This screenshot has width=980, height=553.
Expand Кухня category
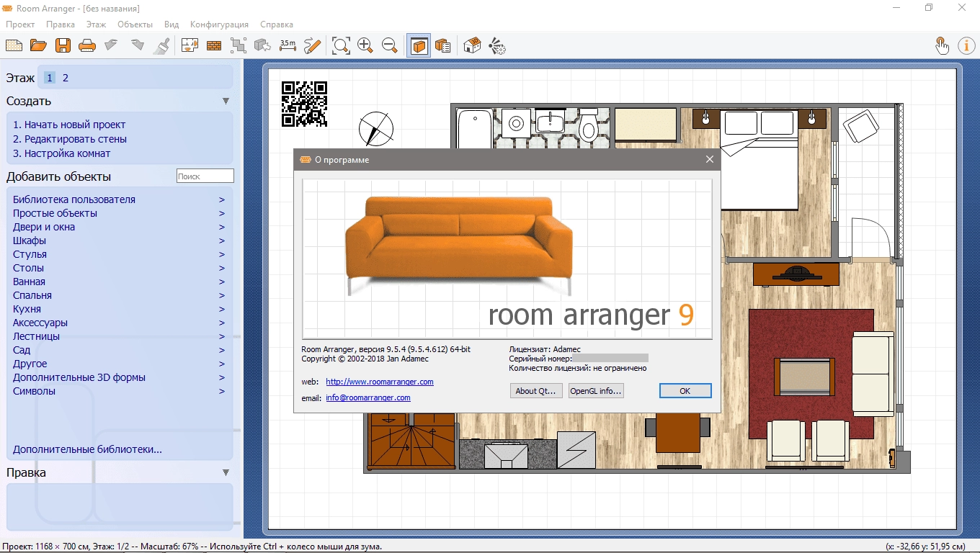(119, 309)
